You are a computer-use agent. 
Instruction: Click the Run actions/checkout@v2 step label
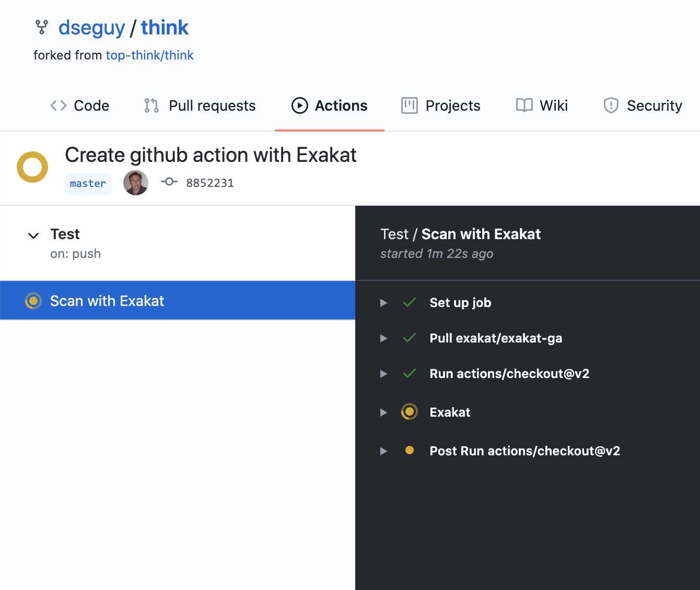coord(509,374)
